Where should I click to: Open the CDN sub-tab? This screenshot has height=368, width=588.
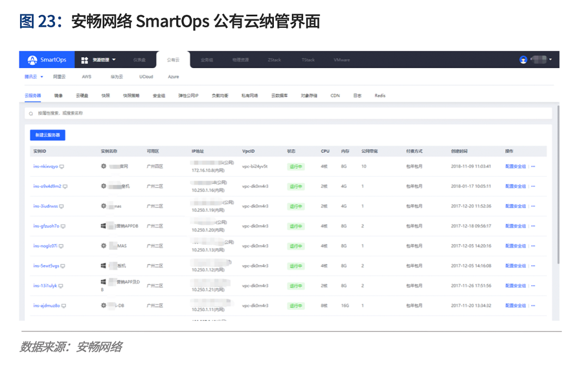click(x=335, y=96)
